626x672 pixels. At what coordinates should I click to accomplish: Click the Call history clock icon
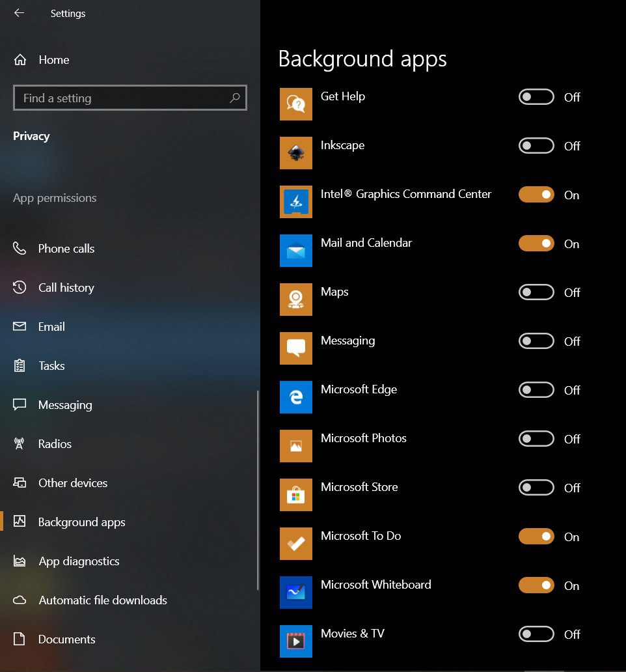pos(20,287)
